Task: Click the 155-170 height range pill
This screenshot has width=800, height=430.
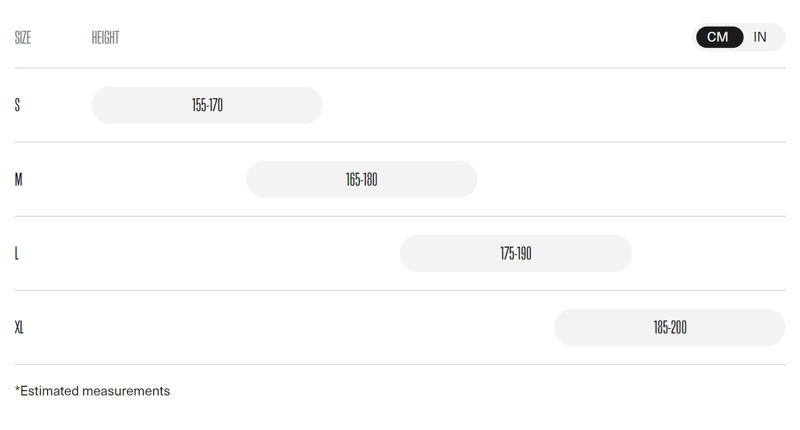Action: [207, 105]
